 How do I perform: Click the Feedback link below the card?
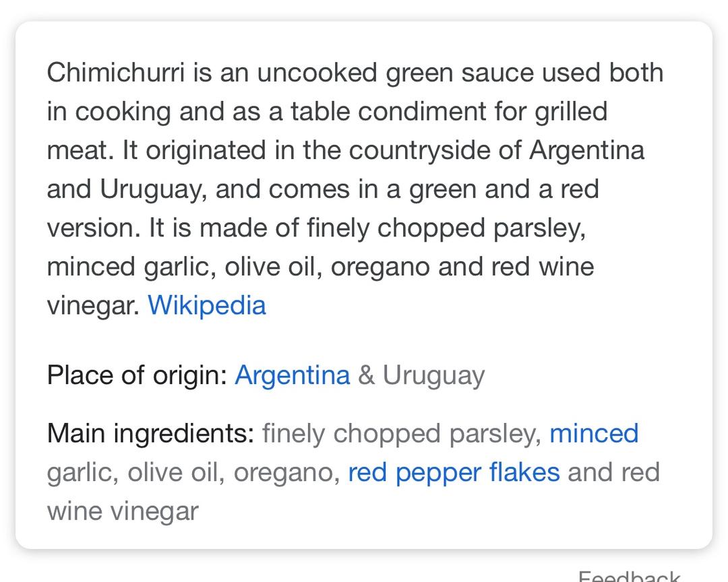pyautogui.click(x=629, y=576)
